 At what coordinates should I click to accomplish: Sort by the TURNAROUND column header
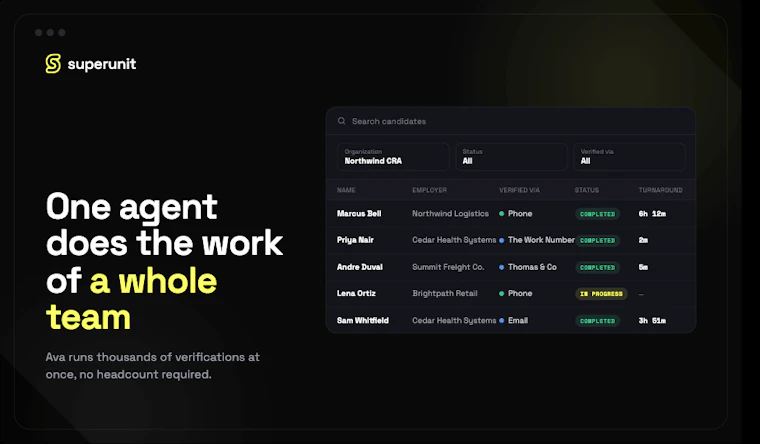660,190
